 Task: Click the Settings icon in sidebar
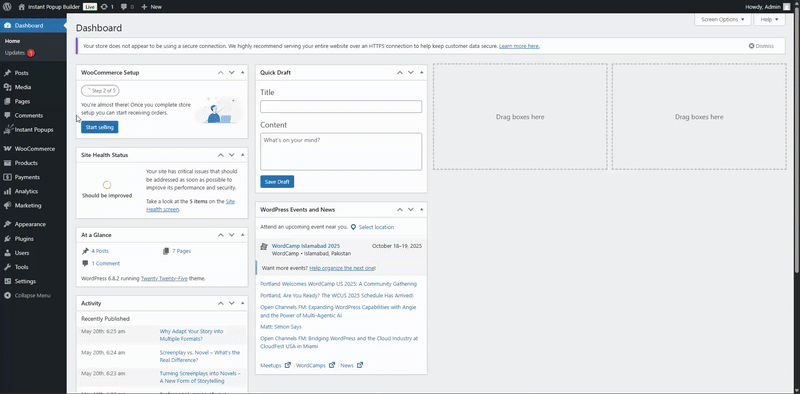click(7, 281)
